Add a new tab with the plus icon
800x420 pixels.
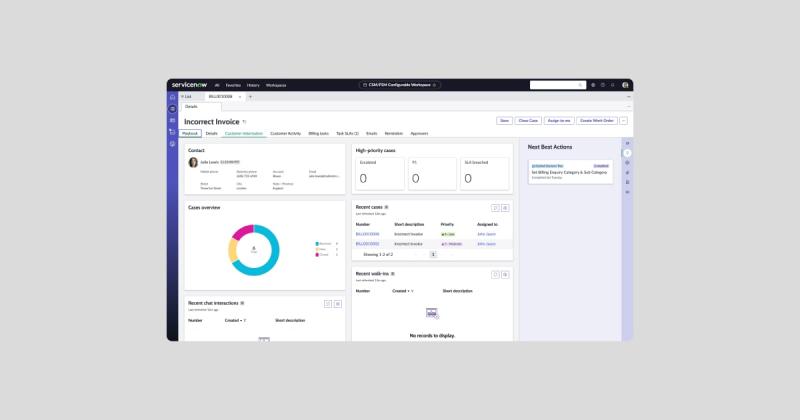(x=250, y=96)
